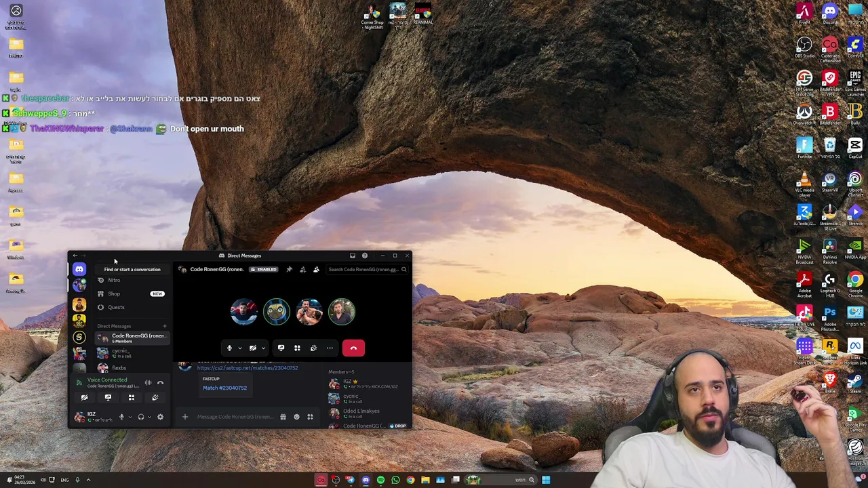The image size is (868, 488).
Task: Show hidden tray icons chevron
Action: pyautogui.click(x=88, y=480)
